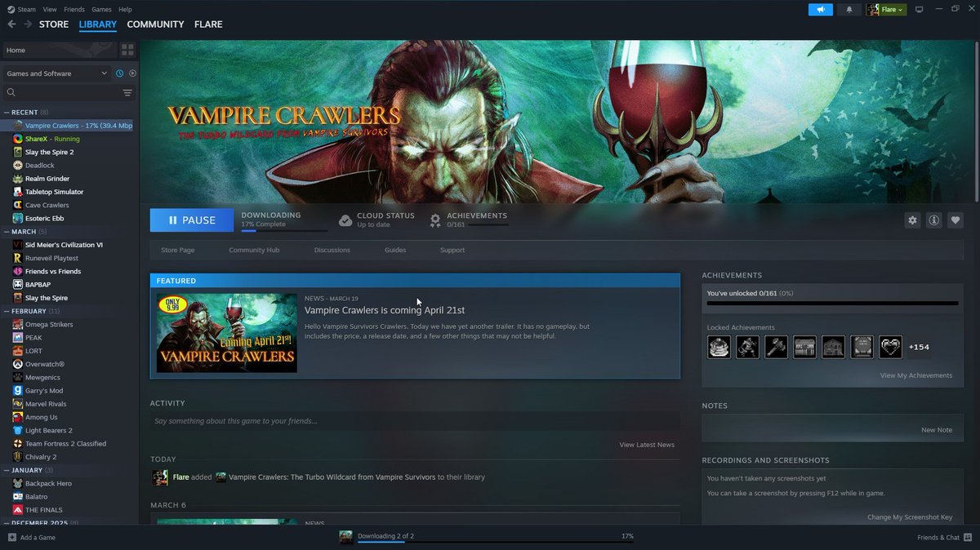This screenshot has height=550, width=980.
Task: Click the Deadlock game icon
Action: tap(18, 166)
